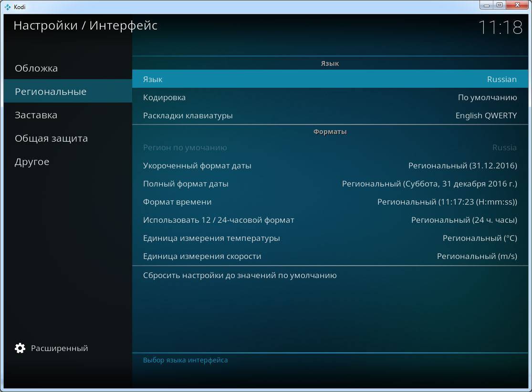Open Формат времени setting
The image size is (532, 392).
(329, 202)
